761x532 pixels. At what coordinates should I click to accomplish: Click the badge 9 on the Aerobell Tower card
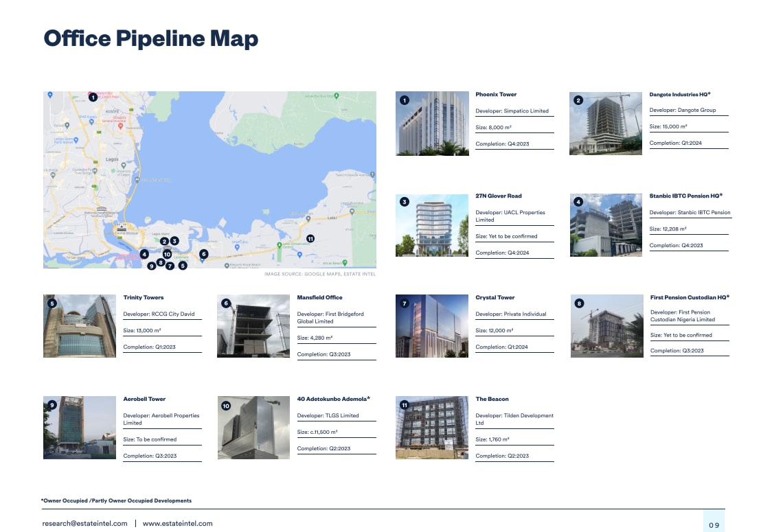click(54, 404)
